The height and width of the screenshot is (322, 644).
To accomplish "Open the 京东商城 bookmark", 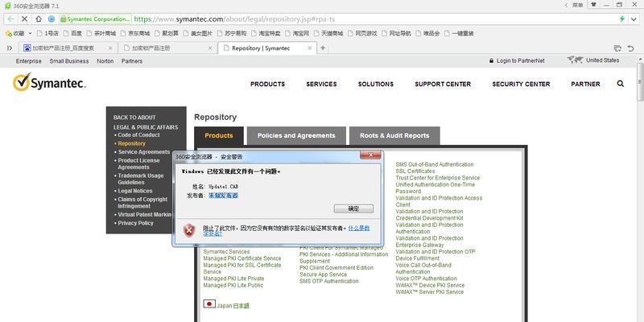I will 135,33.
